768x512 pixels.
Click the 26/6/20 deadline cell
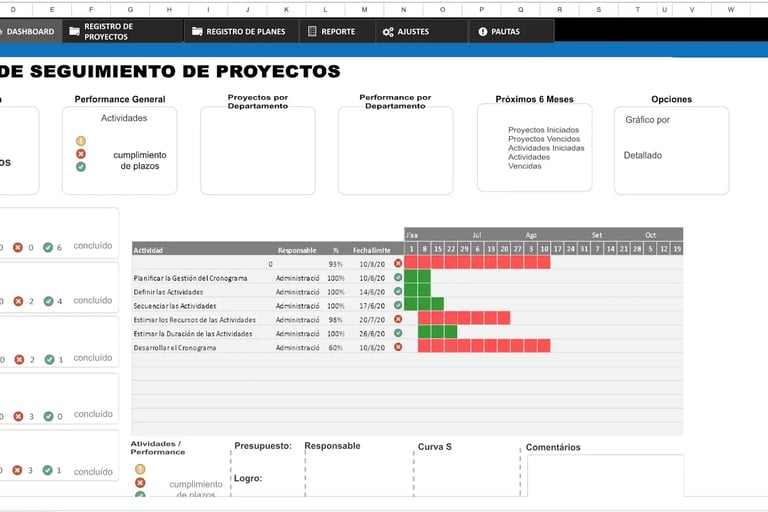coord(372,333)
